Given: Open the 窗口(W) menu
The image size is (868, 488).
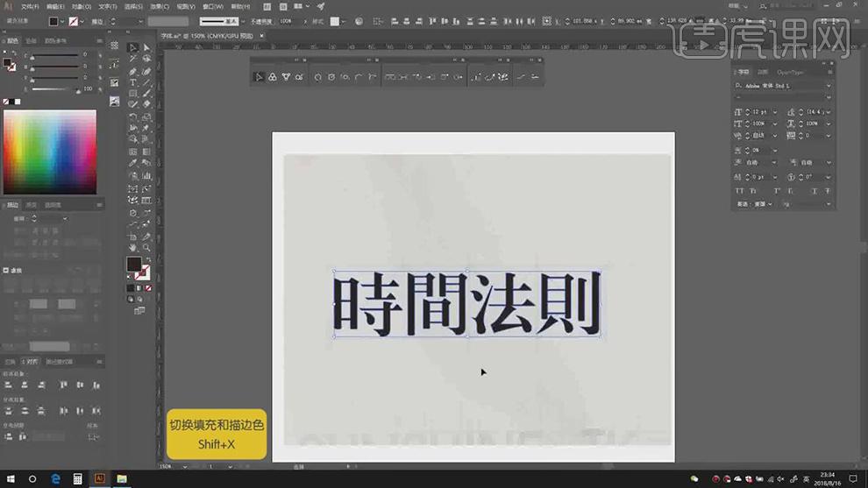Looking at the screenshot, I should (x=212, y=7).
